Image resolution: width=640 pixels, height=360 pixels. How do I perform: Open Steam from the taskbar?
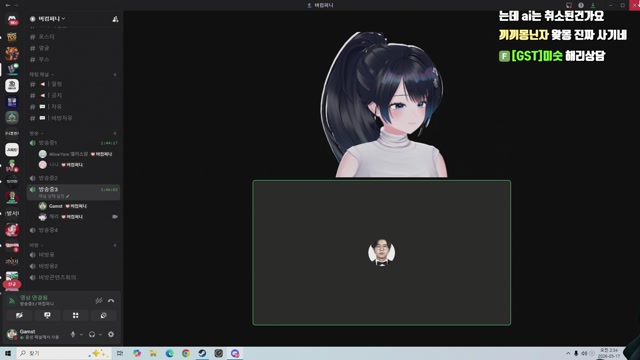pyautogui.click(x=202, y=353)
